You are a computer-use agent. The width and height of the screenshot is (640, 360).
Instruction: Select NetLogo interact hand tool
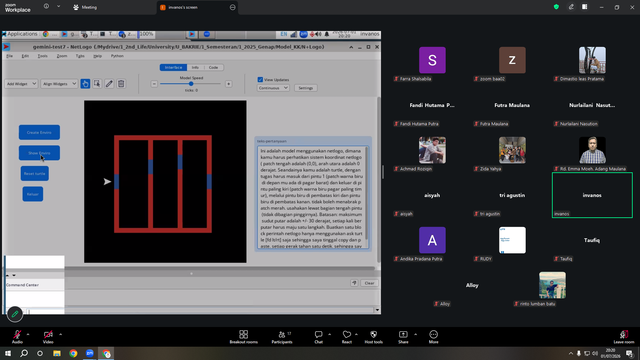[85, 84]
